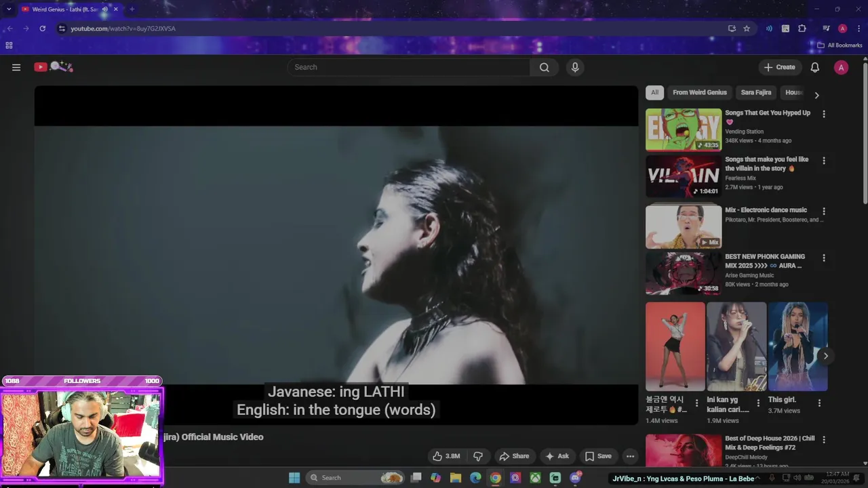This screenshot has width=868, height=488.
Task: Open YouTube notifications bell
Action: click(x=815, y=67)
